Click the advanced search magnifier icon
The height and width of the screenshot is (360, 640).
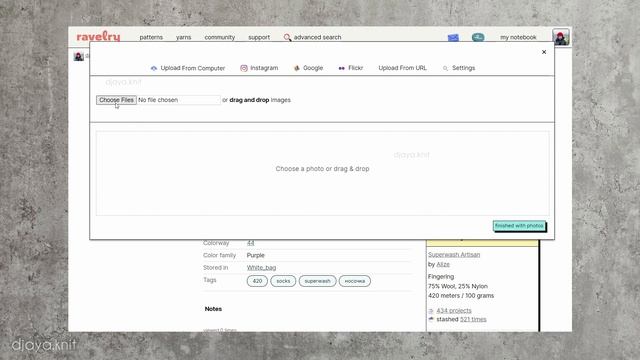[287, 38]
